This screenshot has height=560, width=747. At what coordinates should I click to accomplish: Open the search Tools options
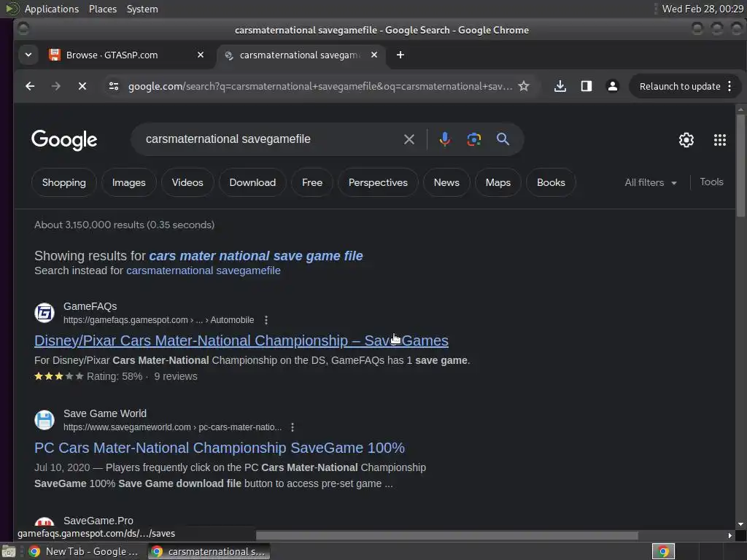[711, 182]
